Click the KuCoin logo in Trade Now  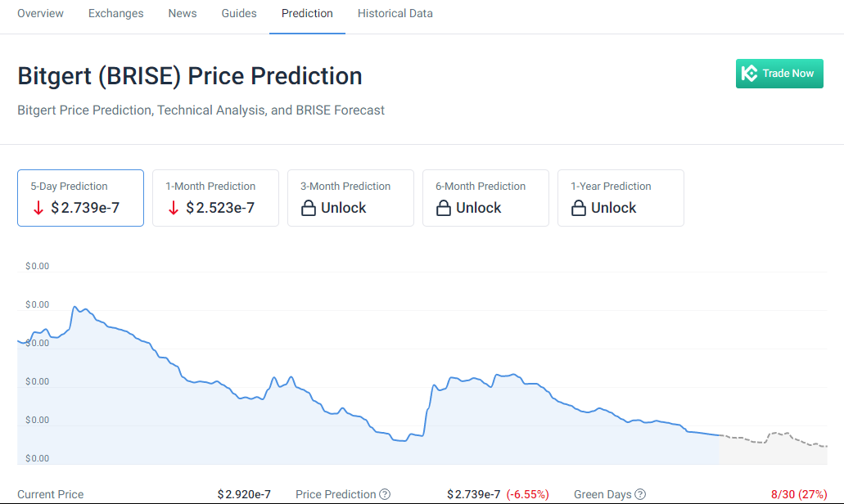pos(749,73)
